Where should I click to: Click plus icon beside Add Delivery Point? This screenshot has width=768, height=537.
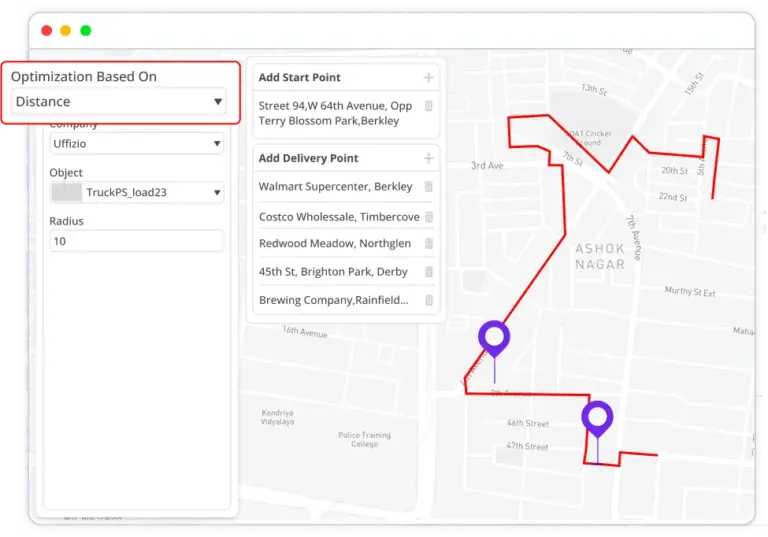[428, 159]
